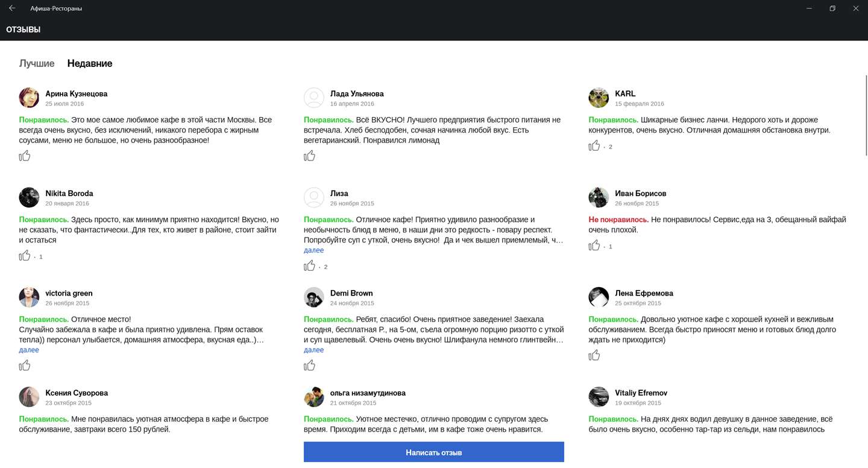The height and width of the screenshot is (468, 868).
Task: Go back using the arrow in title bar
Action: [x=12, y=8]
